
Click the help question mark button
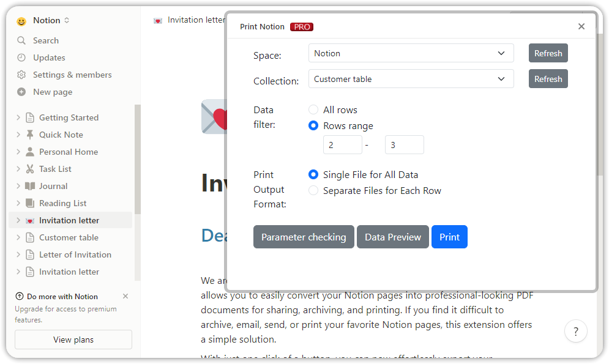(576, 331)
